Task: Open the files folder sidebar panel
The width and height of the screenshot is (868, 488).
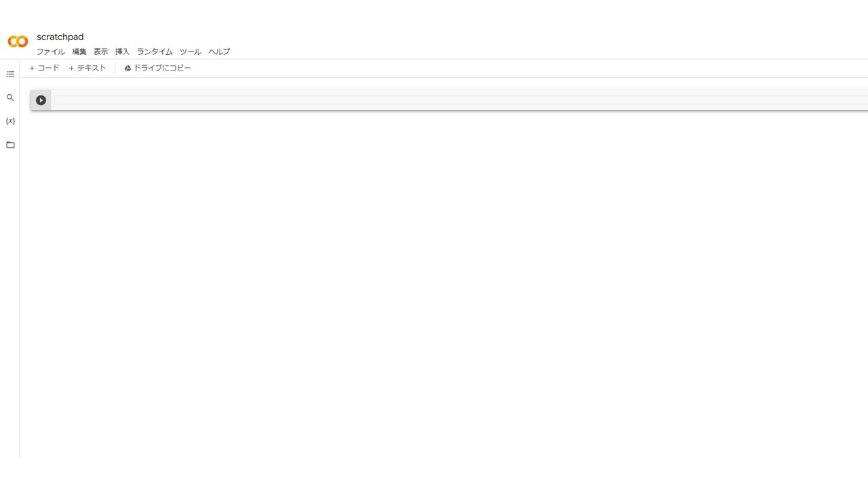Action: [10, 145]
